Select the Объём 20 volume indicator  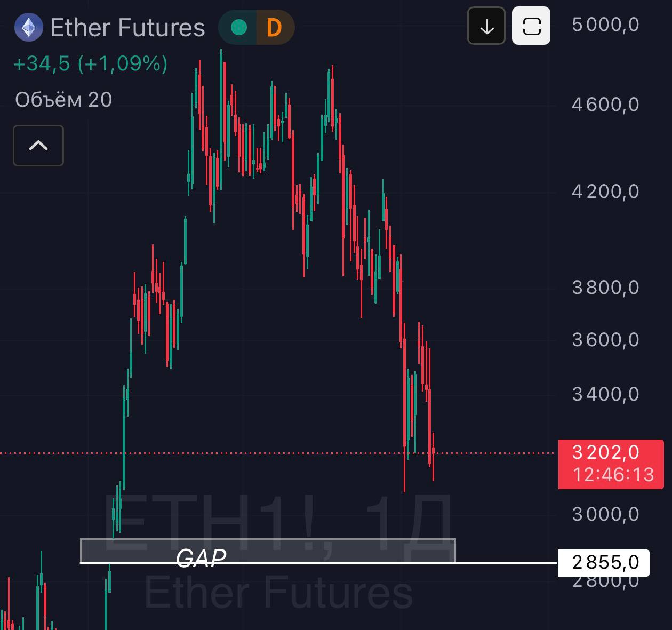click(63, 100)
